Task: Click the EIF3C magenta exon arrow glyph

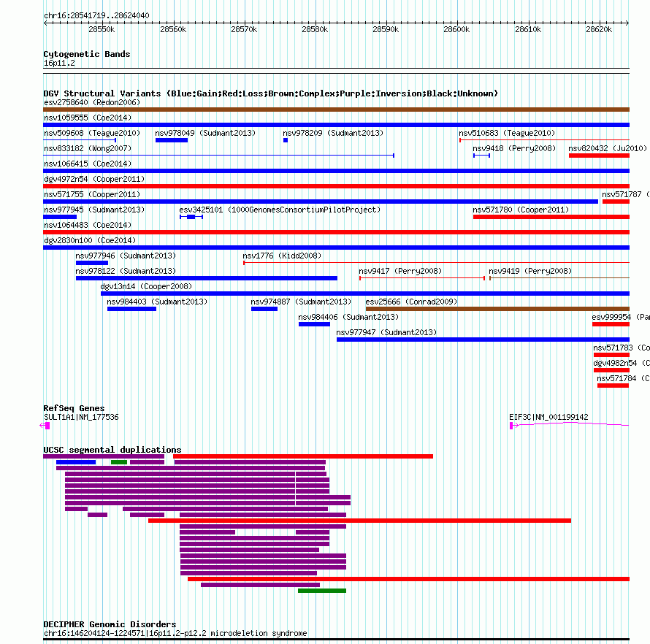Action: click(513, 425)
